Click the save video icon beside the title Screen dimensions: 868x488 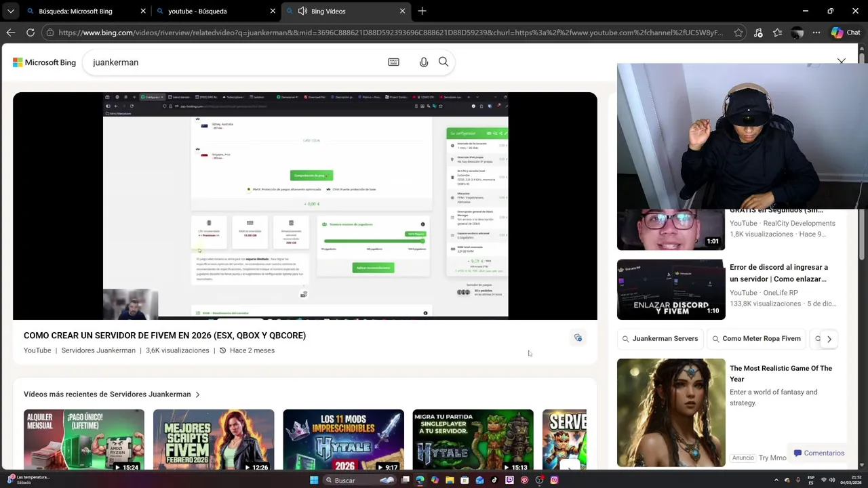[578, 338]
